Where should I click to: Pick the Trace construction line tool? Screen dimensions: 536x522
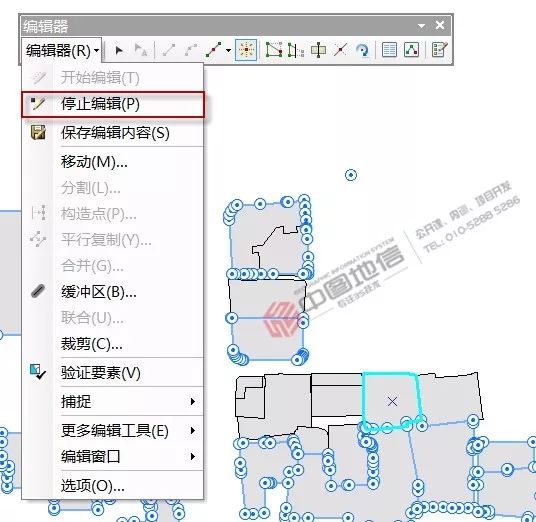pyautogui.click(x=213, y=50)
